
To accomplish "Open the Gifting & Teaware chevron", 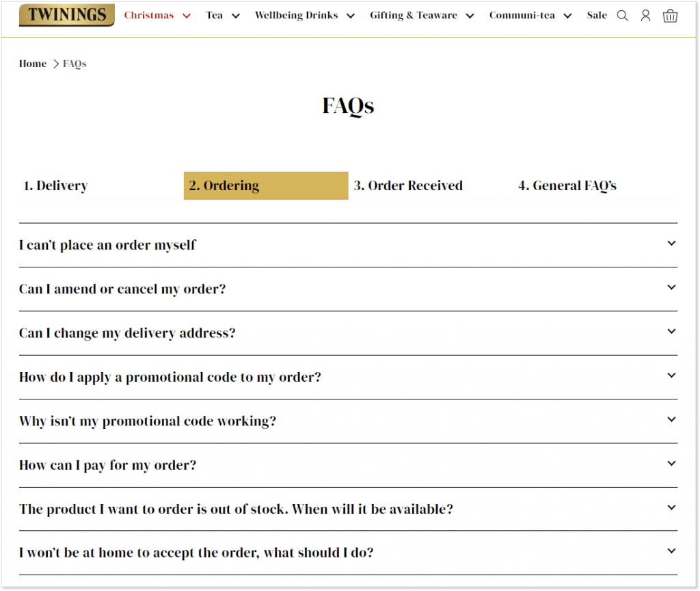I will pyautogui.click(x=470, y=15).
